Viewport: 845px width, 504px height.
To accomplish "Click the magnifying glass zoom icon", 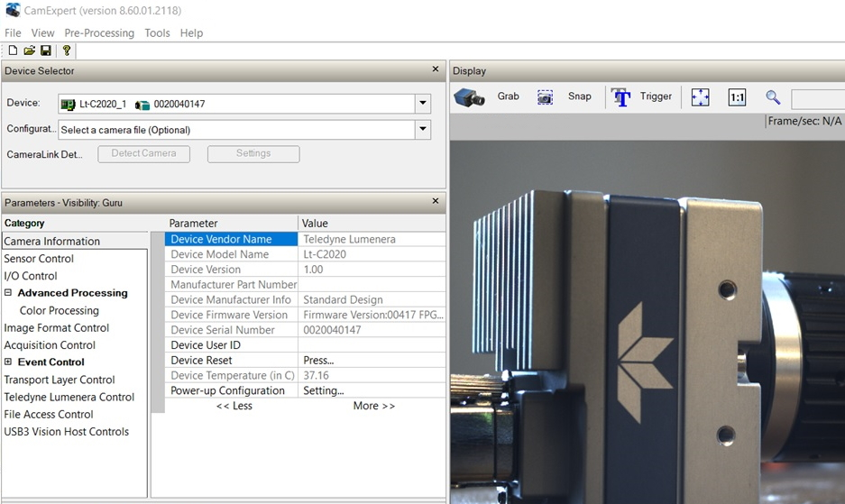I will (773, 97).
